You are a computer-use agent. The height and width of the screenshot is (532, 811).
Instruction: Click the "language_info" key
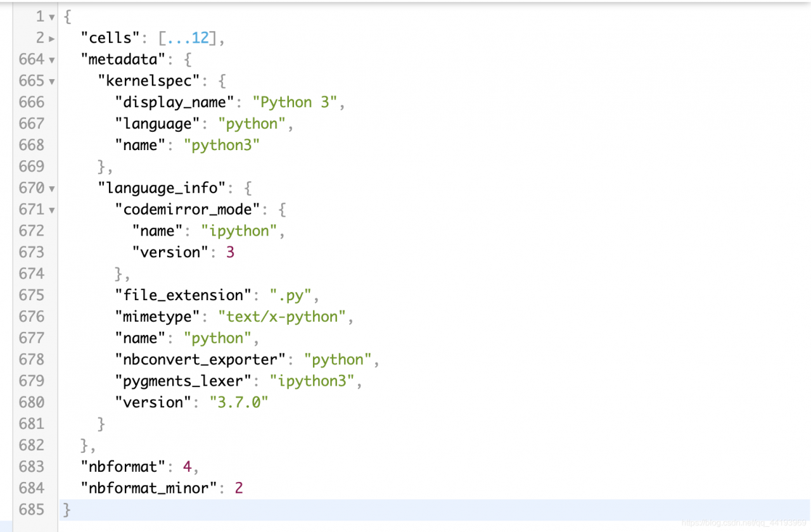[162, 188]
